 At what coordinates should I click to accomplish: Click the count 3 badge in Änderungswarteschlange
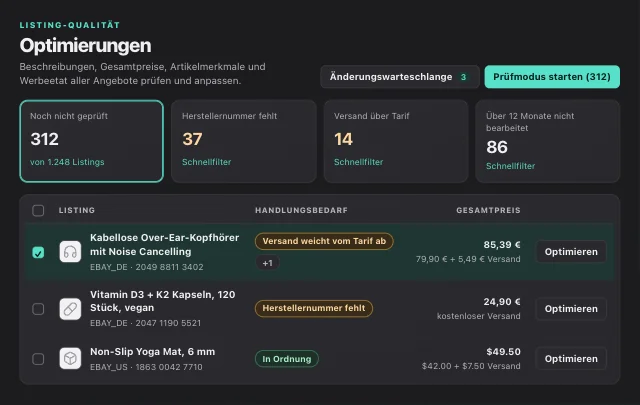click(463, 77)
